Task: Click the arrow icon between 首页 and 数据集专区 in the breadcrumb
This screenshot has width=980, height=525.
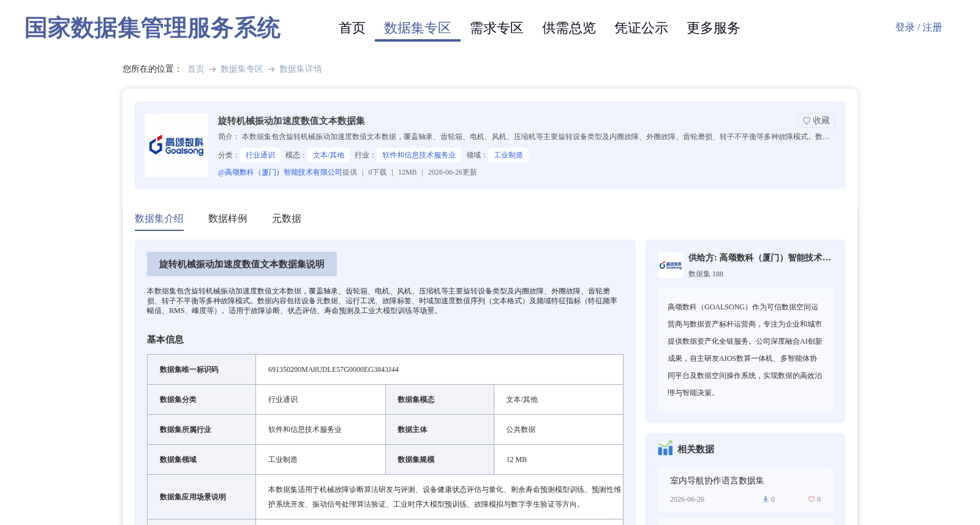Action: 213,69
